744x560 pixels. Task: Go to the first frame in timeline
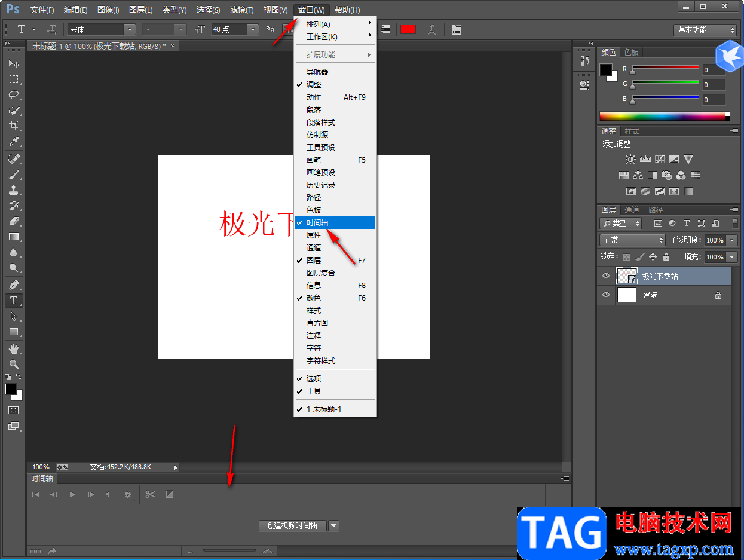coord(35,494)
